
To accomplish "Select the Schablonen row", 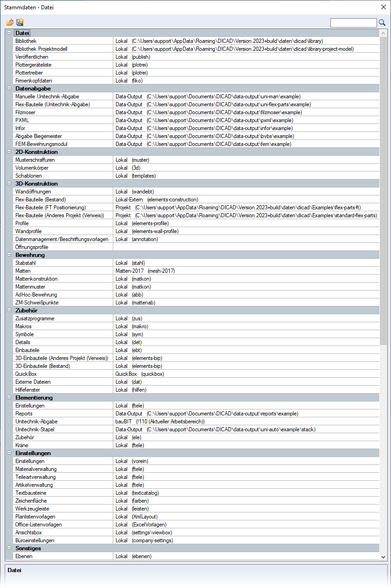I will click(196, 176).
